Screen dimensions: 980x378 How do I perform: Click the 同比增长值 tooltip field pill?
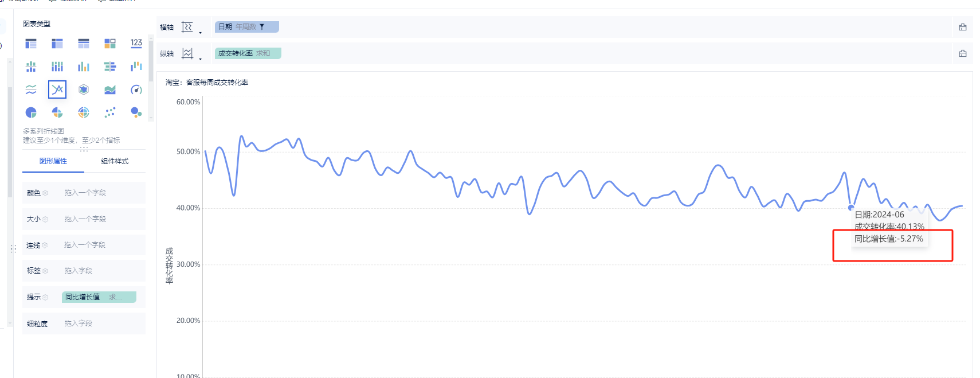coord(99,297)
